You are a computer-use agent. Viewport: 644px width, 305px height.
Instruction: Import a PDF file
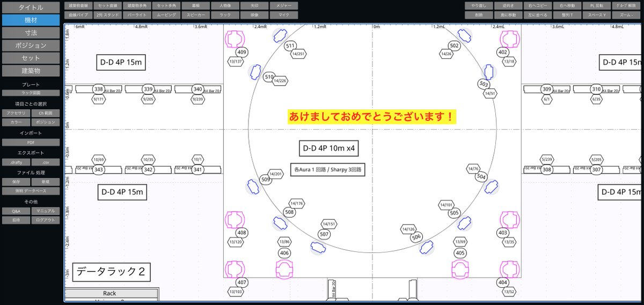point(31,143)
